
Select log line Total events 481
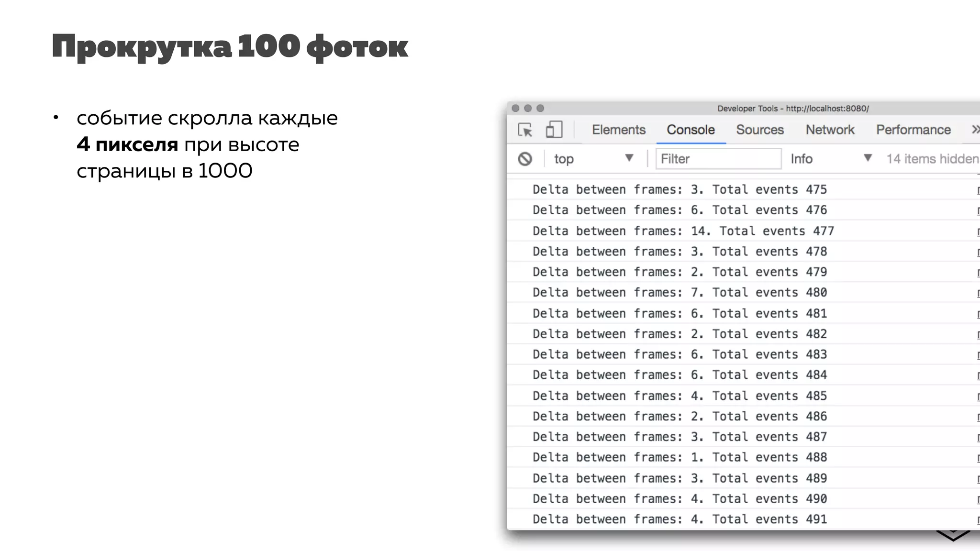743,313
